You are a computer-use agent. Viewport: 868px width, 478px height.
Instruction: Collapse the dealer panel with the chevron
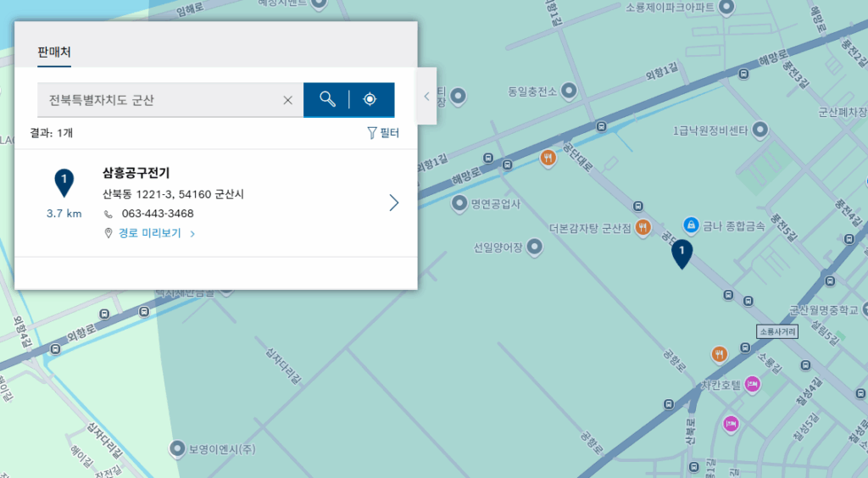[426, 97]
